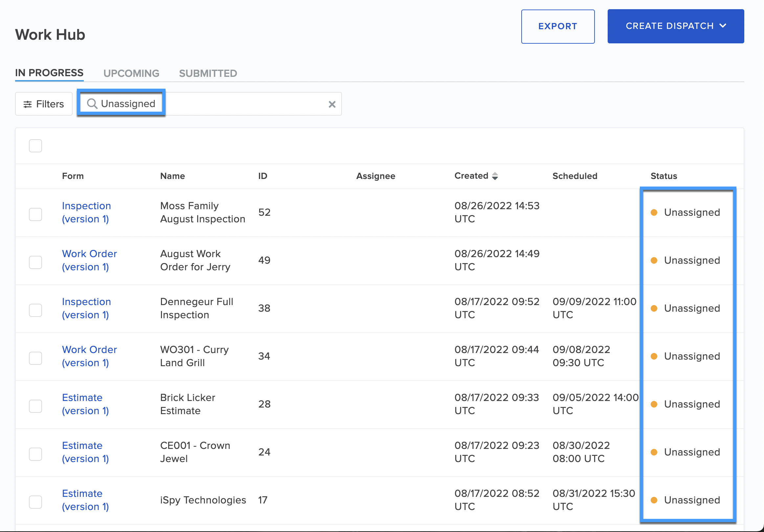The image size is (764, 532).
Task: Tick the CE001 - Crown Jewel checkbox
Action: click(x=35, y=454)
